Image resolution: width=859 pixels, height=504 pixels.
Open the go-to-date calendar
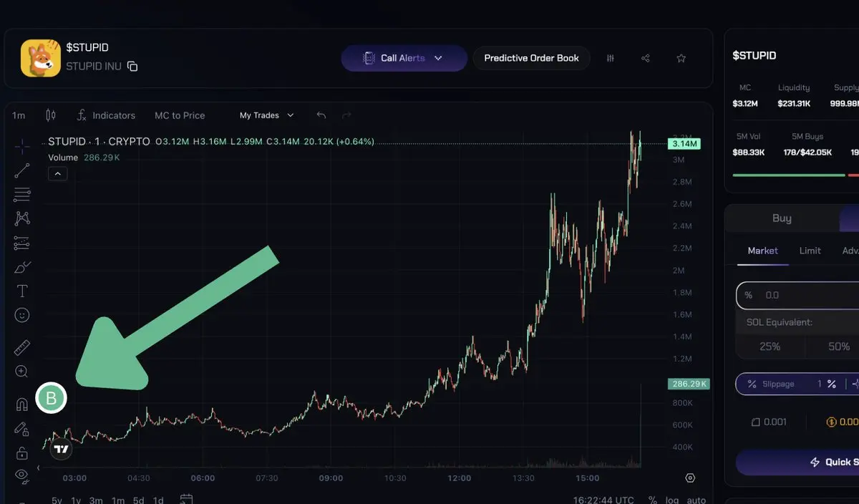pos(186,499)
